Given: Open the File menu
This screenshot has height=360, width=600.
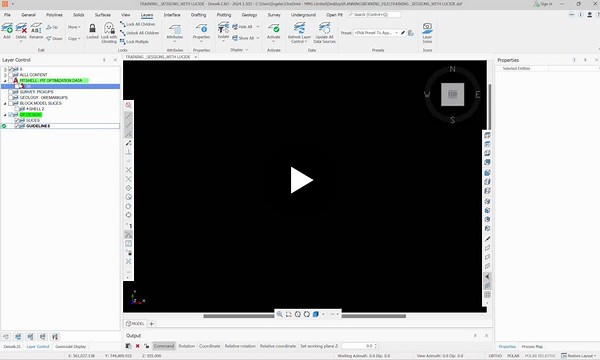Looking at the screenshot, I should 7,15.
